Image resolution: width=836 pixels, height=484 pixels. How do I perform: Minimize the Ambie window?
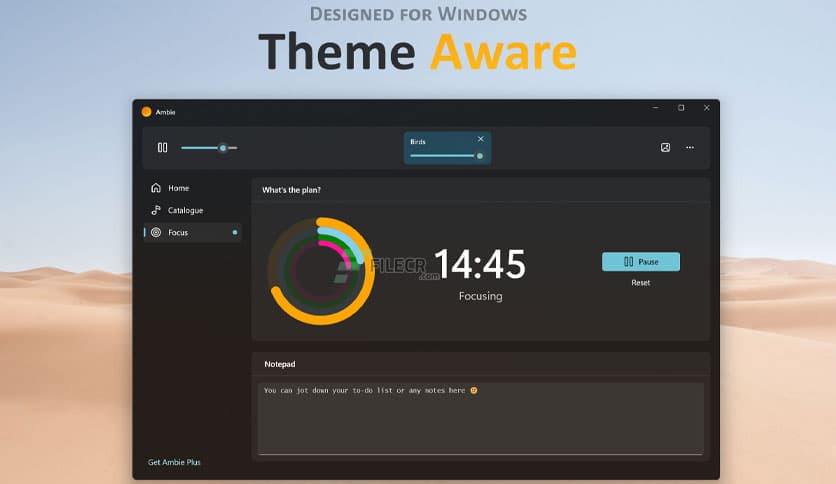pos(656,108)
